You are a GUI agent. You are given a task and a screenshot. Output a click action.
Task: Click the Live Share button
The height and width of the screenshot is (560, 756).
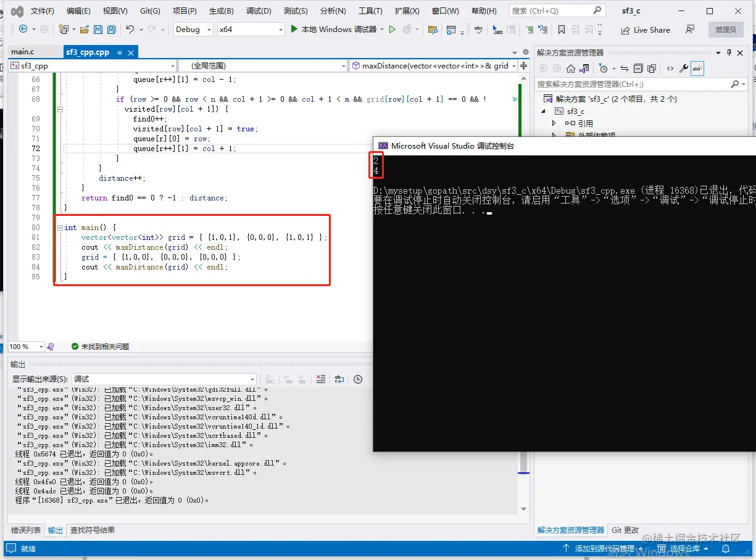pos(646,30)
